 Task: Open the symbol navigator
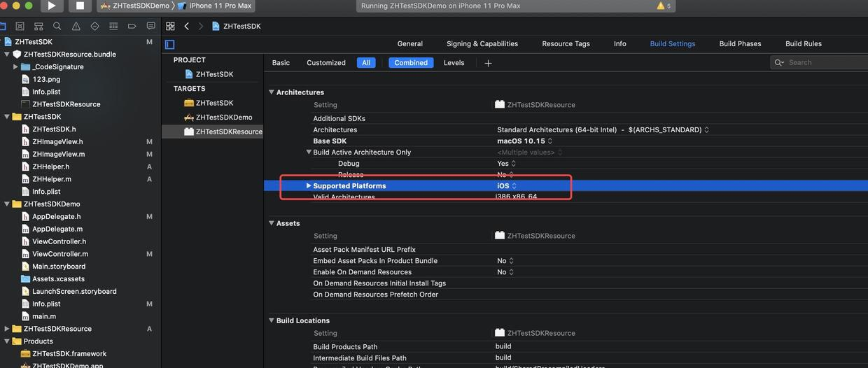(38, 26)
